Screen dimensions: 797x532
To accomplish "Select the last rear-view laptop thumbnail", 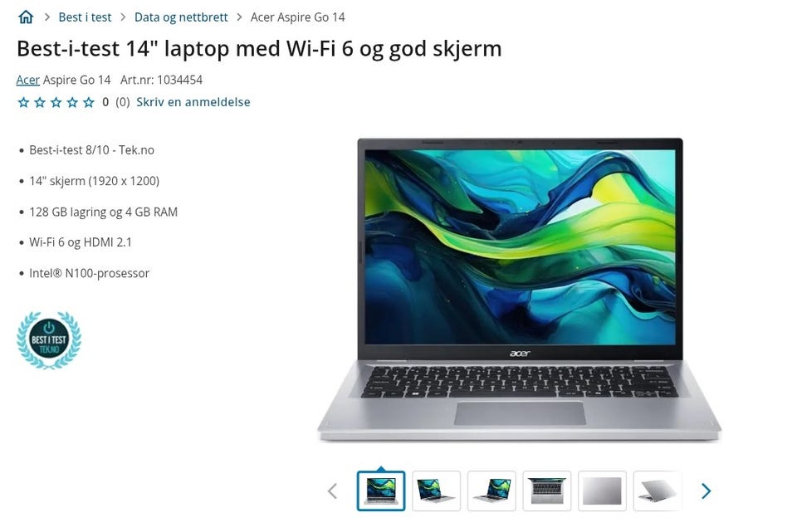I will 658,491.
